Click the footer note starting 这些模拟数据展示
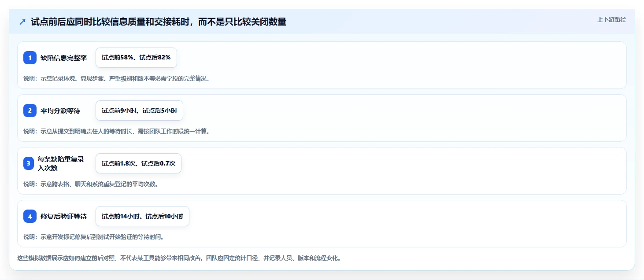The width and height of the screenshot is (644, 280). (x=179, y=258)
